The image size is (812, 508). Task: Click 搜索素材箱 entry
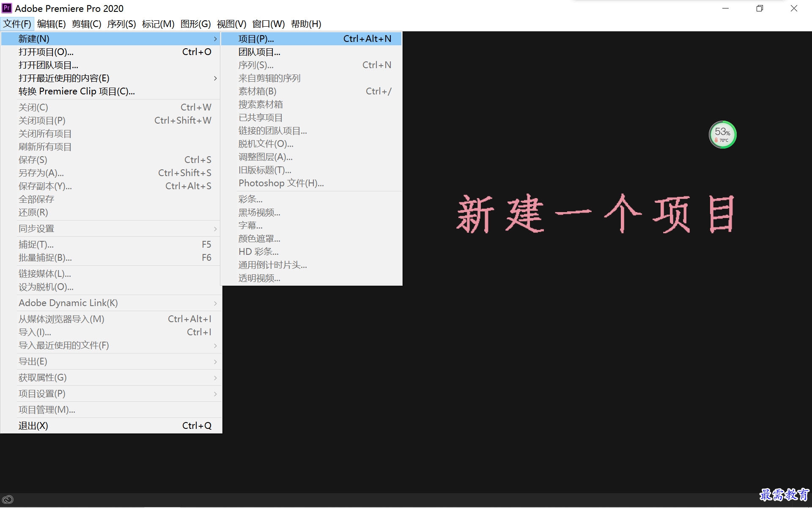click(x=311, y=104)
